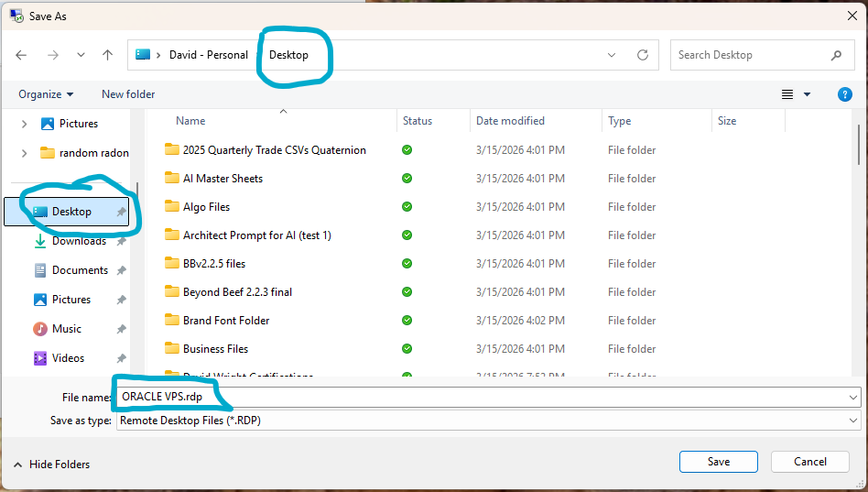Go back using the back arrow

[21, 55]
